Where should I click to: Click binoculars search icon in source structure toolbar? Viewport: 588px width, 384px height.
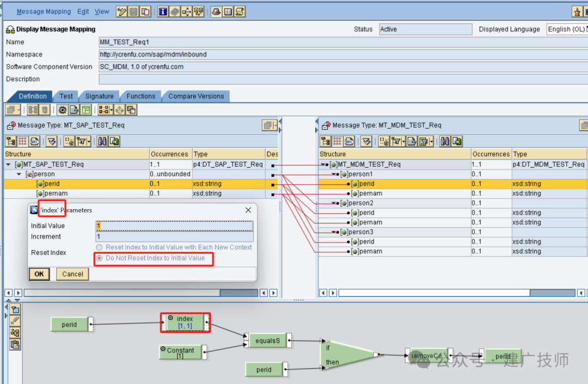pos(102,142)
